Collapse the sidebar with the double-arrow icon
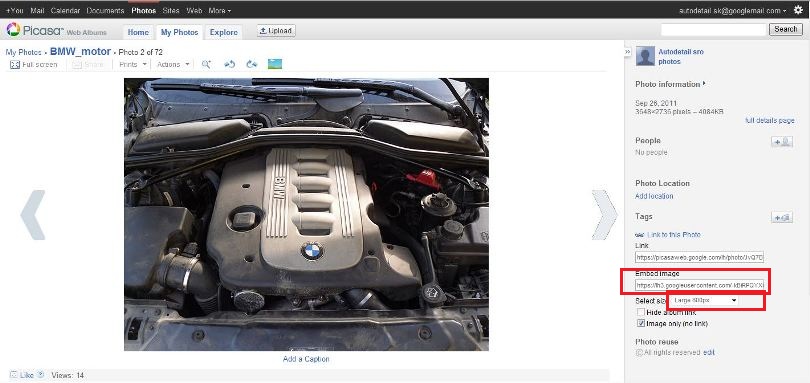The height and width of the screenshot is (383, 810). [627, 52]
